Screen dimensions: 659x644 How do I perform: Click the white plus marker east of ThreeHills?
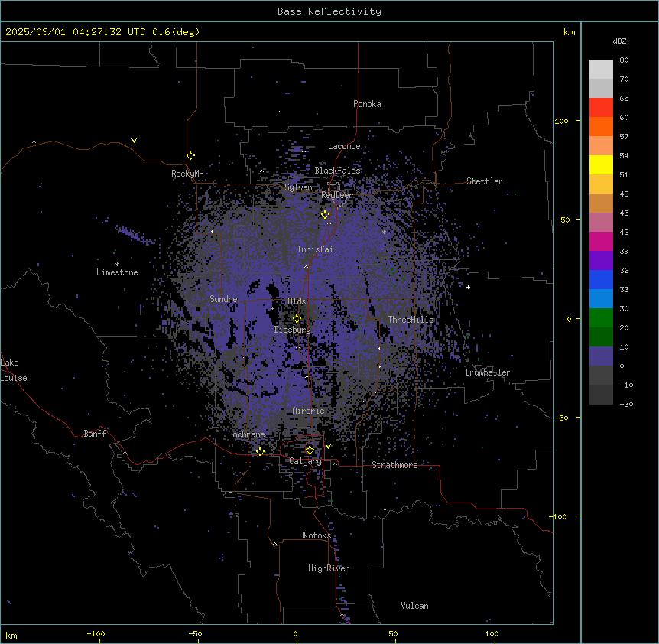pos(468,287)
